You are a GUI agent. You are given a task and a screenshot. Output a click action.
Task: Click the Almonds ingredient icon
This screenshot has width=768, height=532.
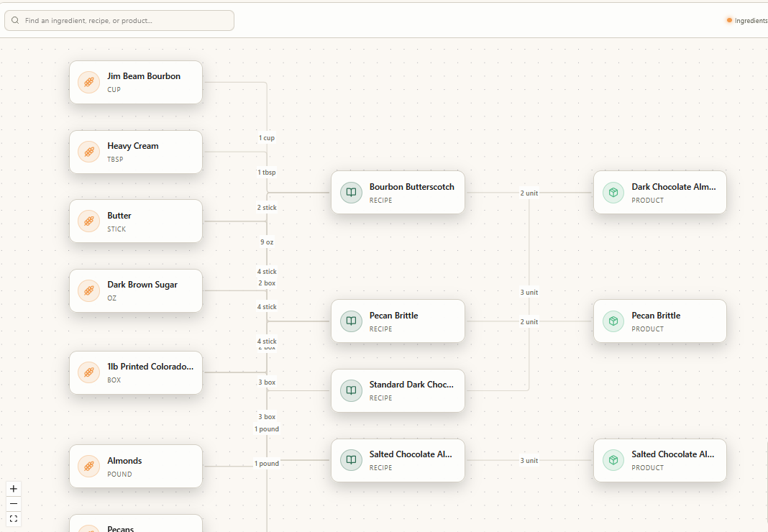pyautogui.click(x=88, y=467)
